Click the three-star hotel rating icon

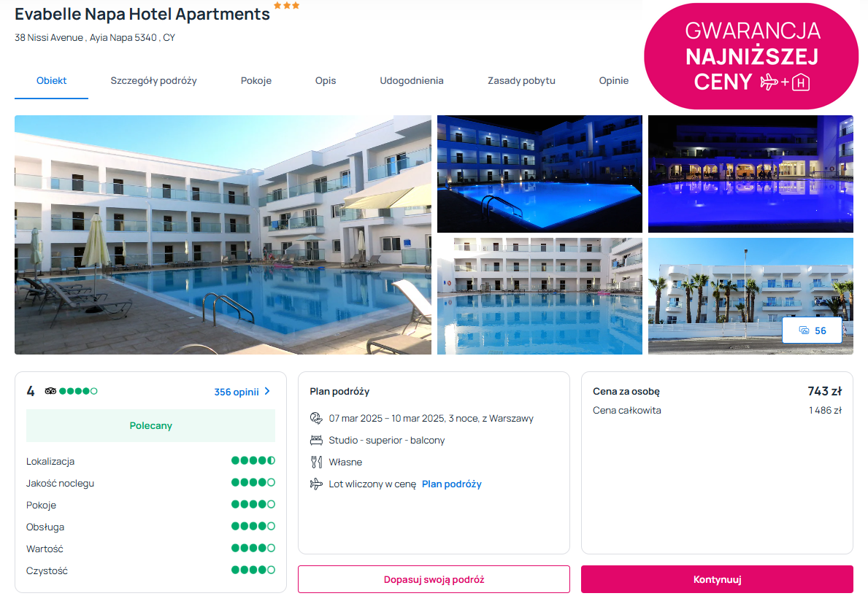287,6
